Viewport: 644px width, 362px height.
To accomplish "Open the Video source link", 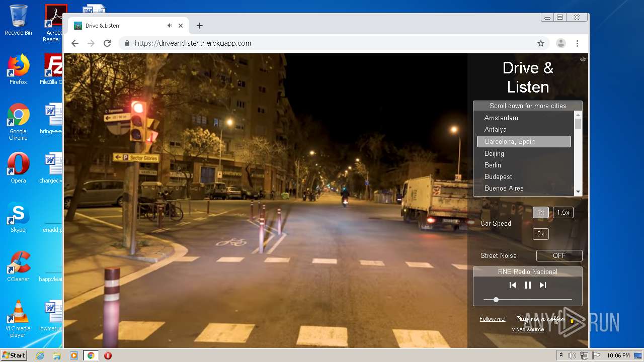I will coord(528,329).
